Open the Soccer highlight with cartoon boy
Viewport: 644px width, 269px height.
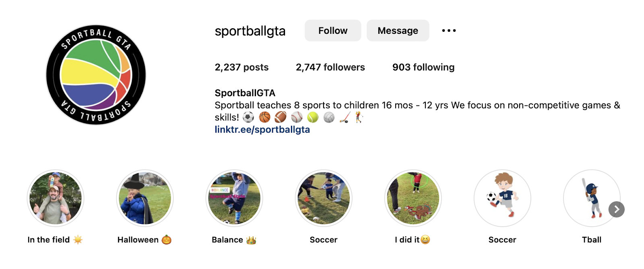502,198
